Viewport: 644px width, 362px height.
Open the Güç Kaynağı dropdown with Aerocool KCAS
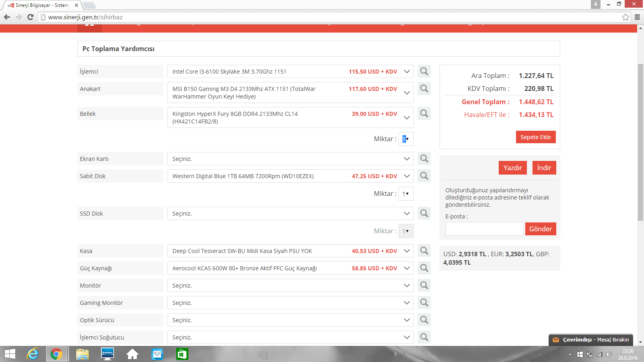coord(291,268)
